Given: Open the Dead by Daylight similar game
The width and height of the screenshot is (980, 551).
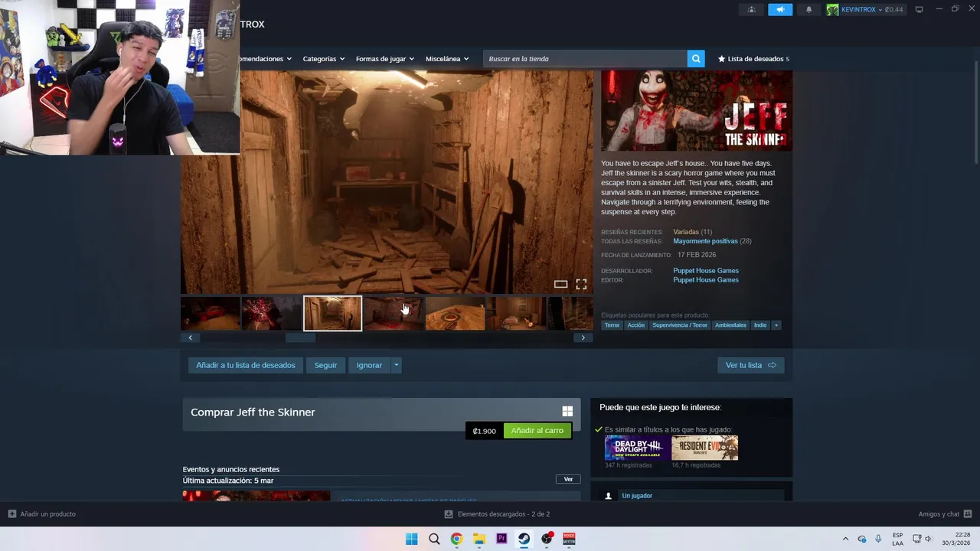Looking at the screenshot, I should click(x=637, y=448).
